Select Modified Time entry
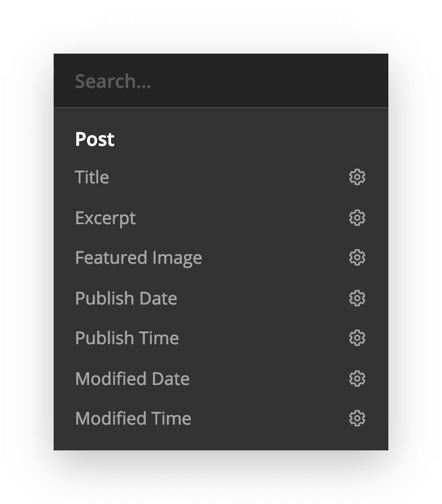This screenshot has height=504, width=442. click(x=132, y=418)
